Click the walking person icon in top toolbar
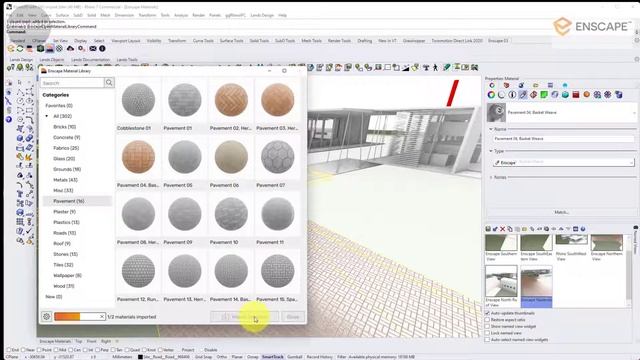640x360 pixels. coord(436,67)
